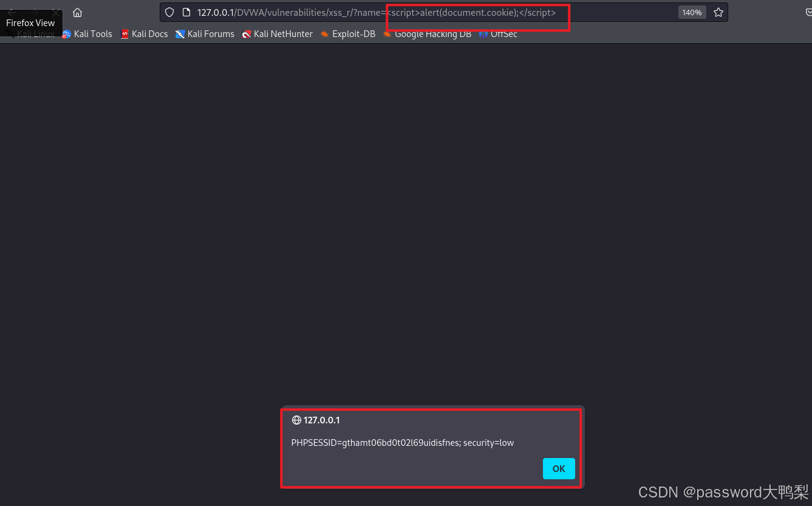Open the OffSec bookmark
This screenshot has height=506, width=812.
498,34
